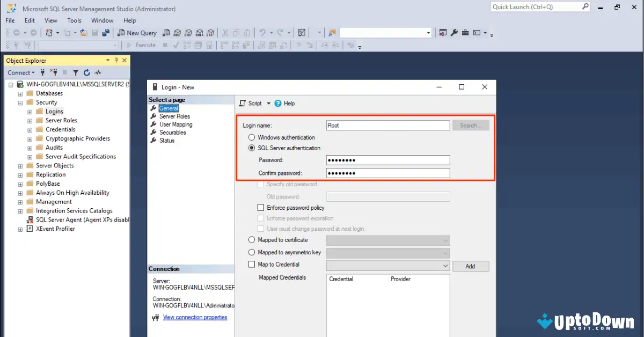Click the Login name input field
This screenshot has height=337, width=644.
[387, 125]
